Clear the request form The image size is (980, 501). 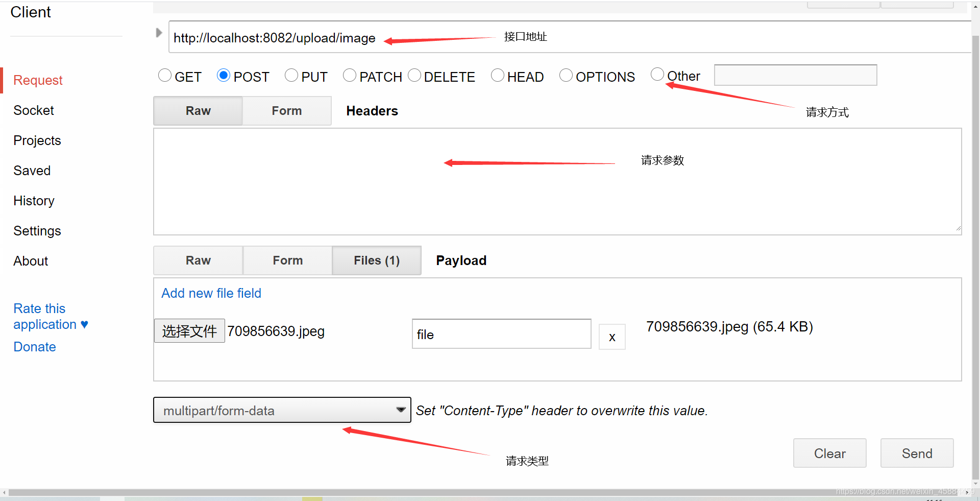(829, 453)
